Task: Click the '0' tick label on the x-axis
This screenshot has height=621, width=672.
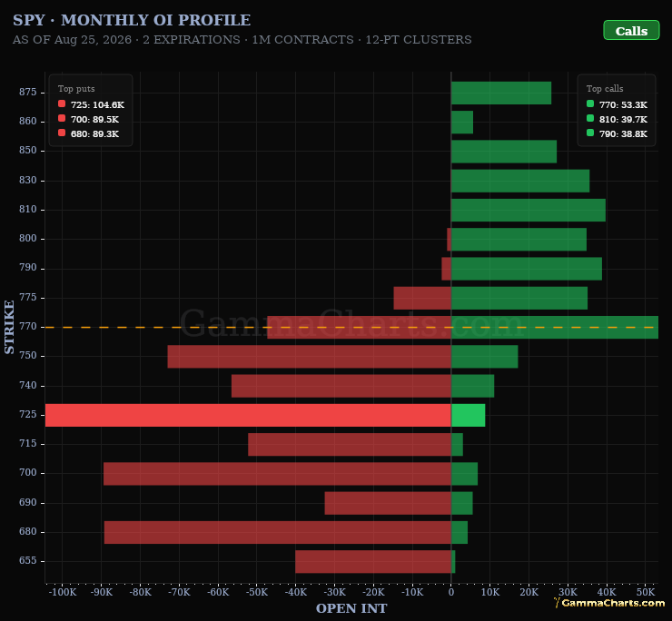Action: click(x=451, y=592)
